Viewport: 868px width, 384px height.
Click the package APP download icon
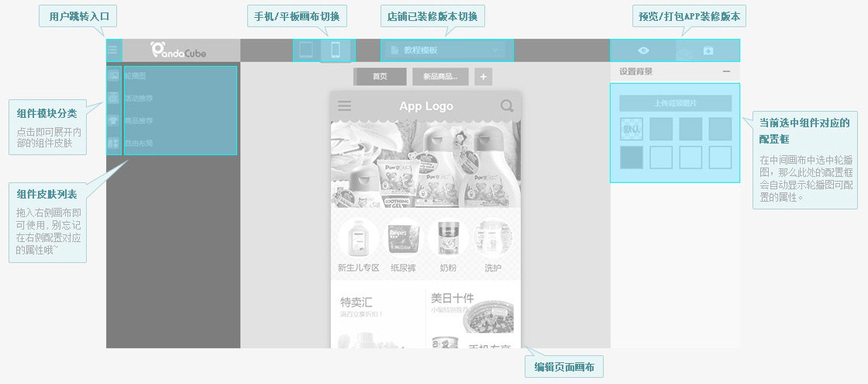[x=708, y=50]
